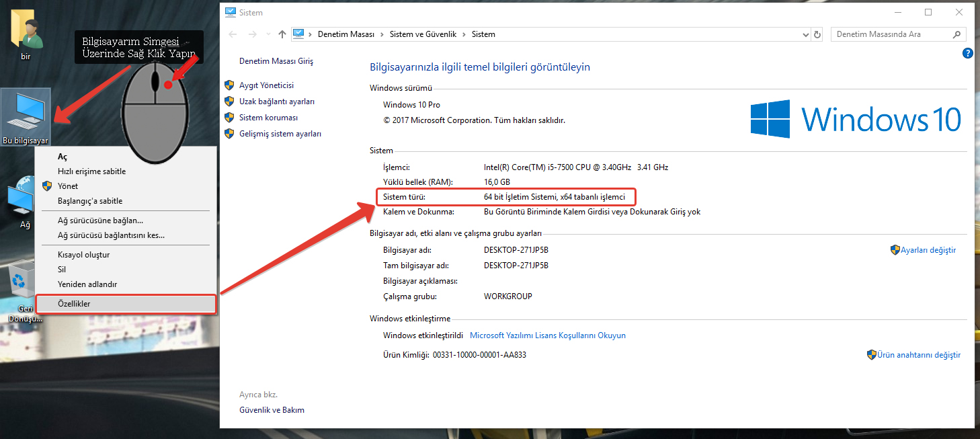980x439 pixels.
Task: Click the Ayarları değiştir link
Action: pyautogui.click(x=928, y=249)
